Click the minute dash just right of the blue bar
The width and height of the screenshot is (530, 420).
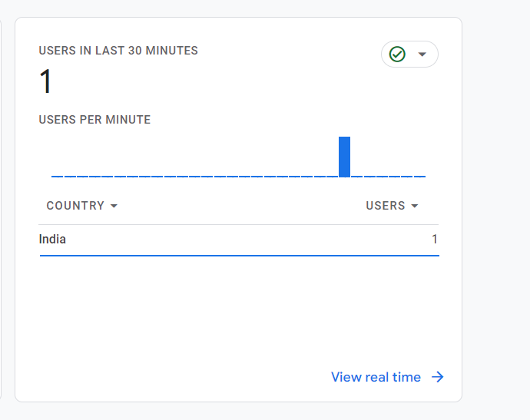pyautogui.click(x=357, y=177)
